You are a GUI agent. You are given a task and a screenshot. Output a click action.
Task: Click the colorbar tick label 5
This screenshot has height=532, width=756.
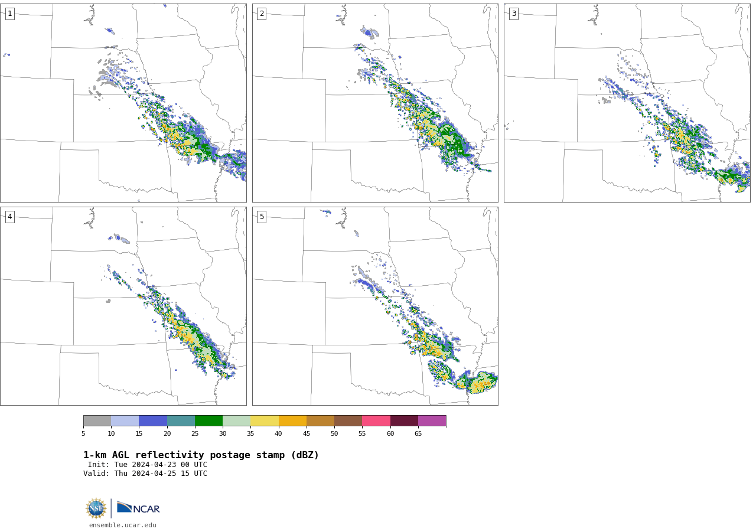click(x=83, y=434)
